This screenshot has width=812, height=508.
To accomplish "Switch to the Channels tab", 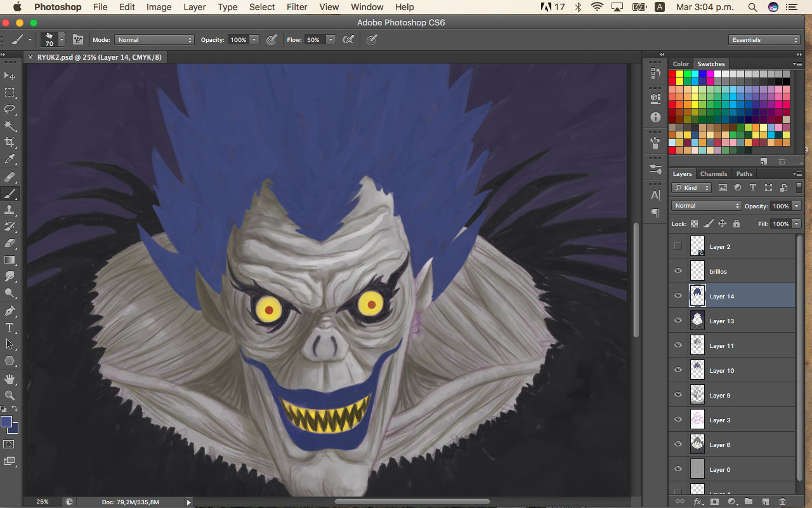I will (713, 173).
